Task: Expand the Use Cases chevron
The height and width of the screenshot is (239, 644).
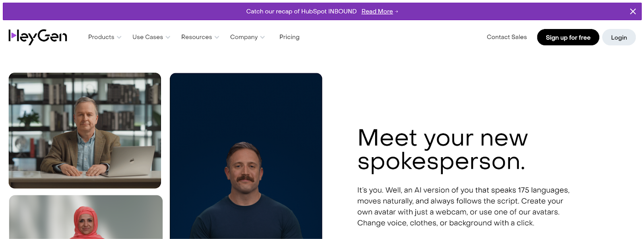Action: point(168,37)
